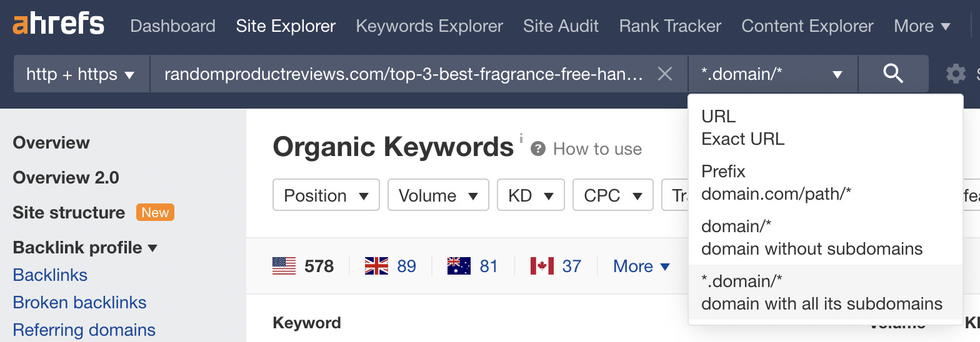Open the Backlinks sidebar link

[50, 275]
